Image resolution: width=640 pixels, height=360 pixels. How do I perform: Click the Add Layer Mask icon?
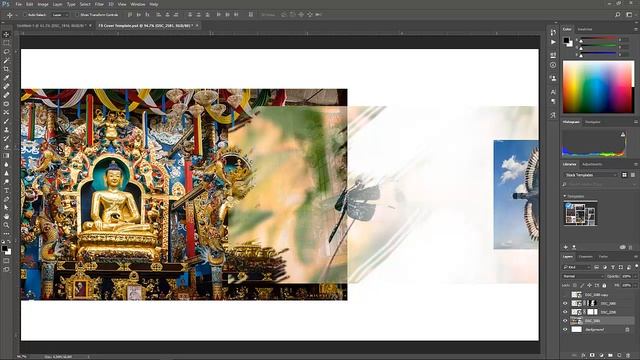pos(592,355)
